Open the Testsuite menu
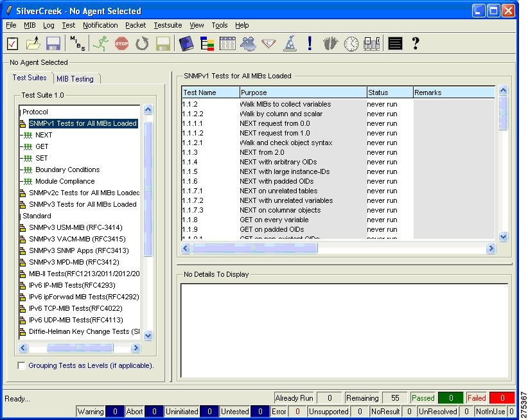 (x=168, y=25)
